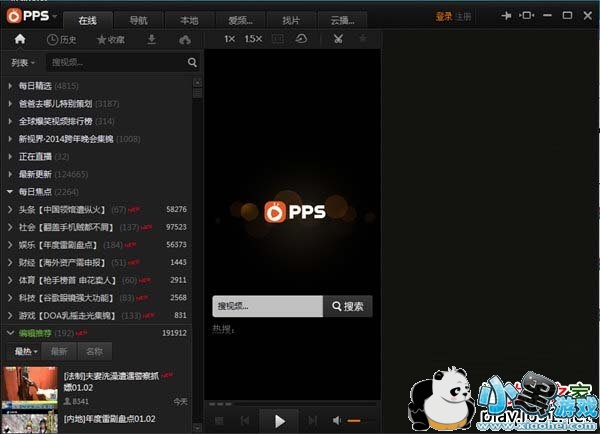The width and height of the screenshot is (600, 434).
Task: Open the downloads arrow icon
Action: point(152,39)
